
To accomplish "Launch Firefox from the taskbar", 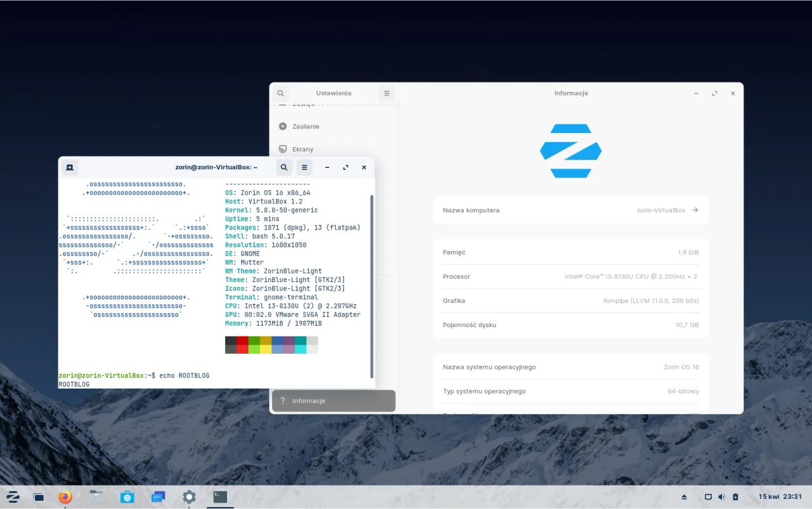I will (65, 497).
